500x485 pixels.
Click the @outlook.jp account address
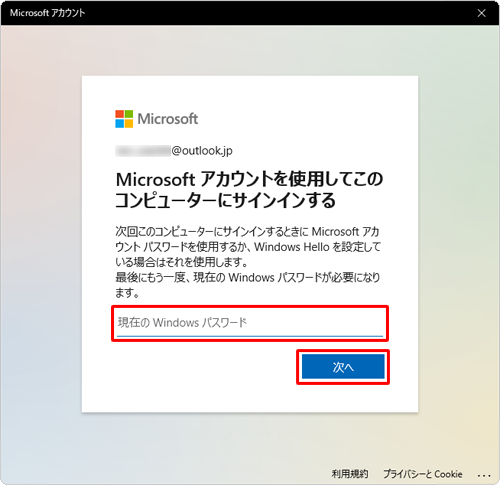pos(174,151)
